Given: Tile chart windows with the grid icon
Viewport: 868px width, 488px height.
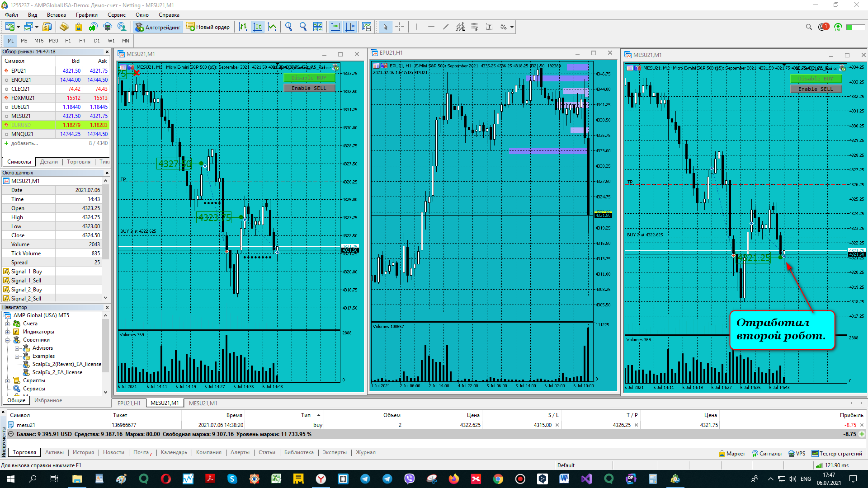Looking at the screenshot, I should click(x=318, y=27).
